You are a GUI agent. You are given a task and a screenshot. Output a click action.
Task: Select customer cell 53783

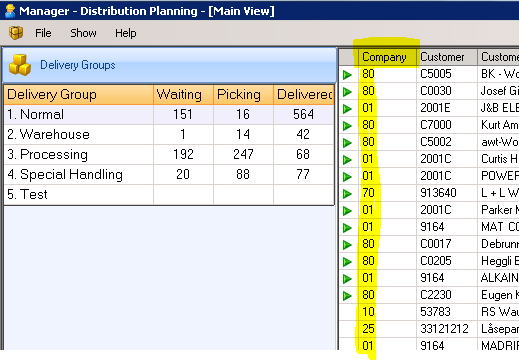tap(447, 312)
